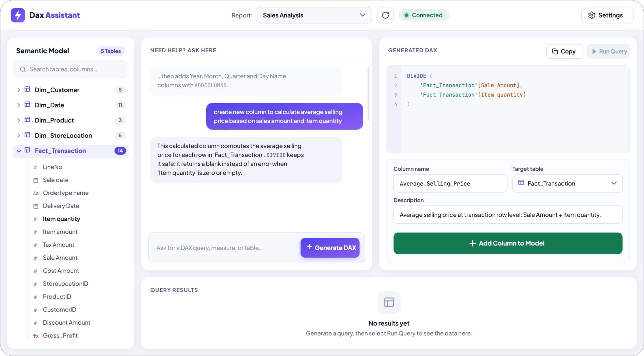
Task: Select the Dim_Product table row
Action: (x=70, y=120)
